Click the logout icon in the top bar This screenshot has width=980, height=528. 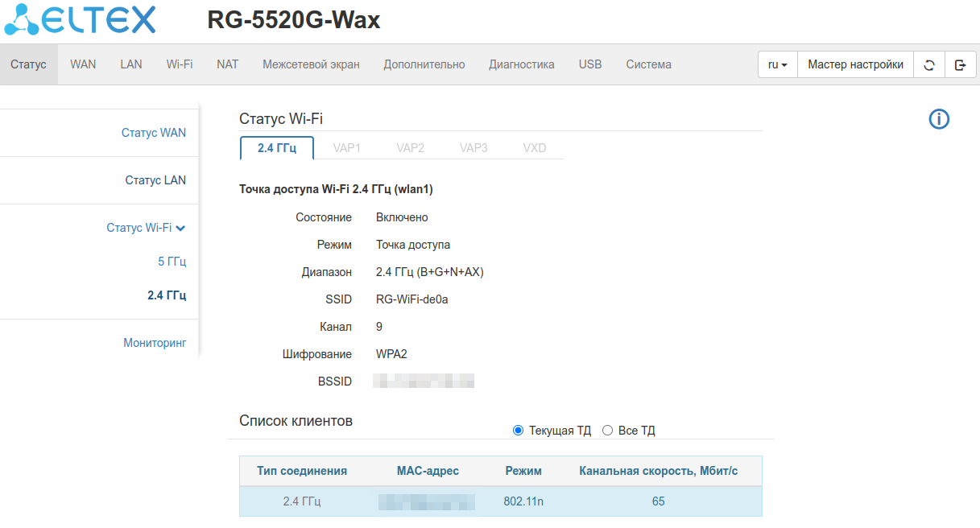coord(960,65)
